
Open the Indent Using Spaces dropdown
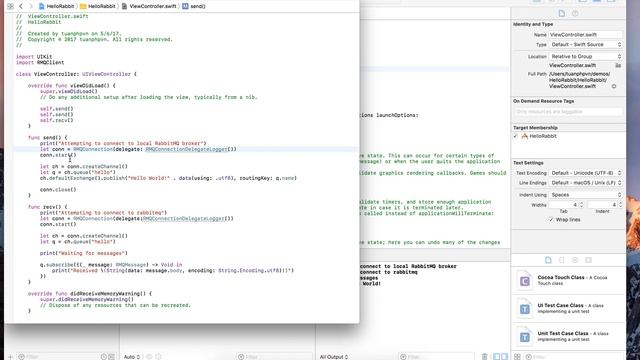(x=586, y=195)
